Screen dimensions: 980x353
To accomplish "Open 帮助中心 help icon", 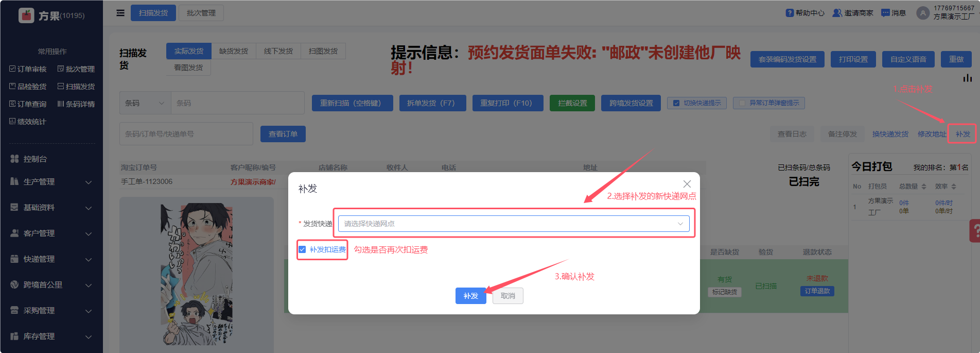I will point(790,13).
